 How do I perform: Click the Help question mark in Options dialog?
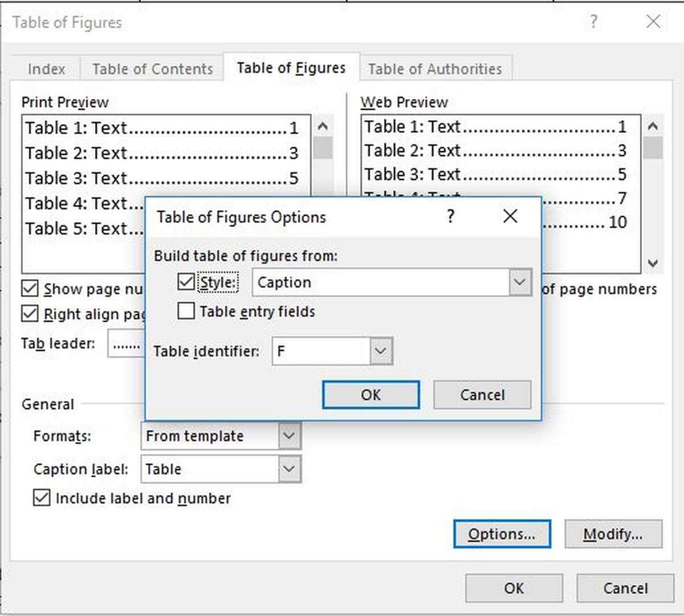coord(450,217)
